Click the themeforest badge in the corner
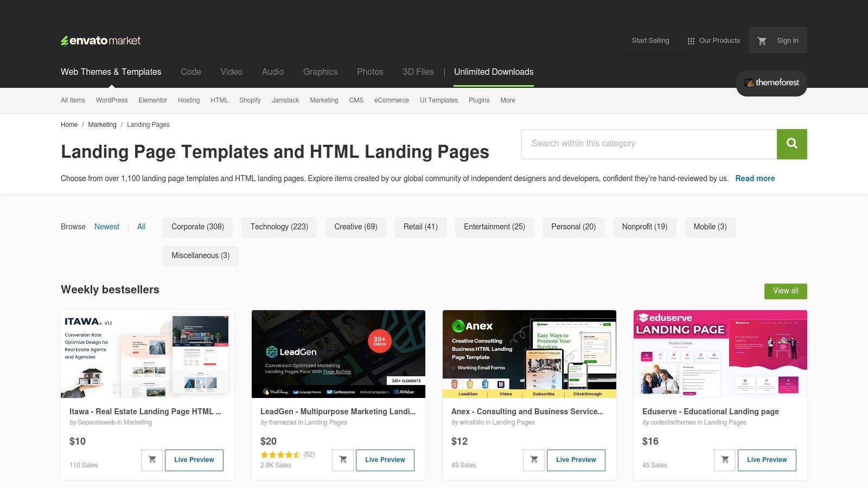The image size is (868, 488). 771,83
